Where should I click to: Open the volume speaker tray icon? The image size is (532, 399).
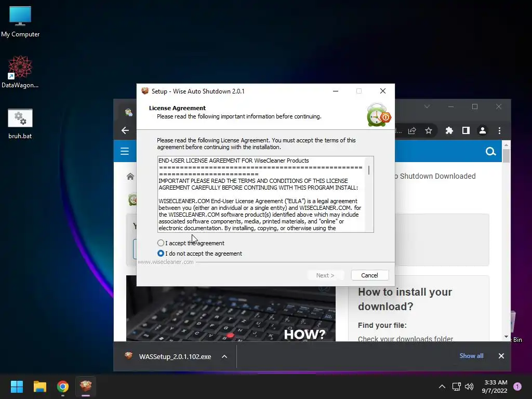pos(469,387)
